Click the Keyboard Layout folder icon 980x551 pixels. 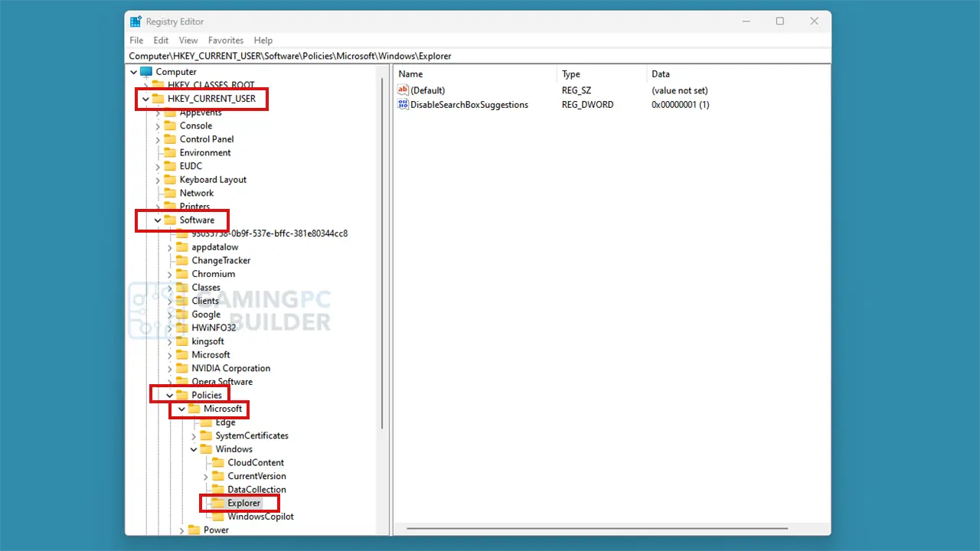pyautogui.click(x=170, y=180)
